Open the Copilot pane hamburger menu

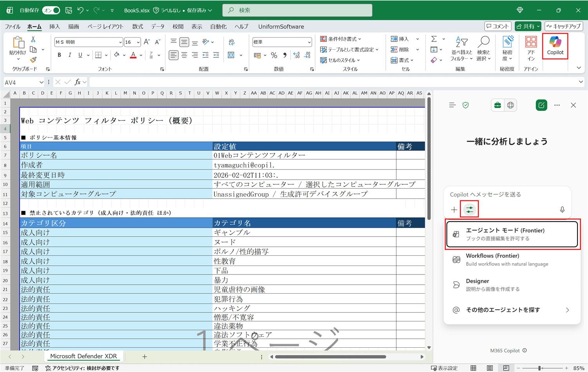(452, 105)
